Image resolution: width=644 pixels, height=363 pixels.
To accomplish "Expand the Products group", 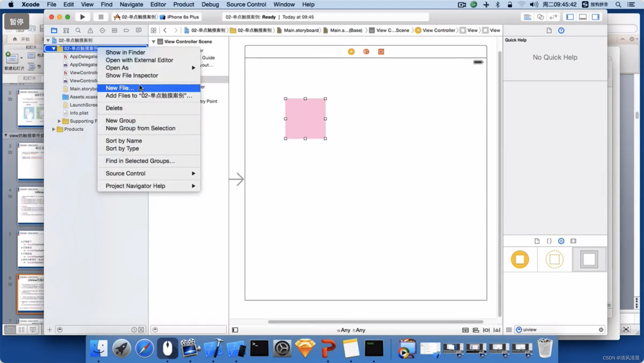I will click(x=54, y=129).
